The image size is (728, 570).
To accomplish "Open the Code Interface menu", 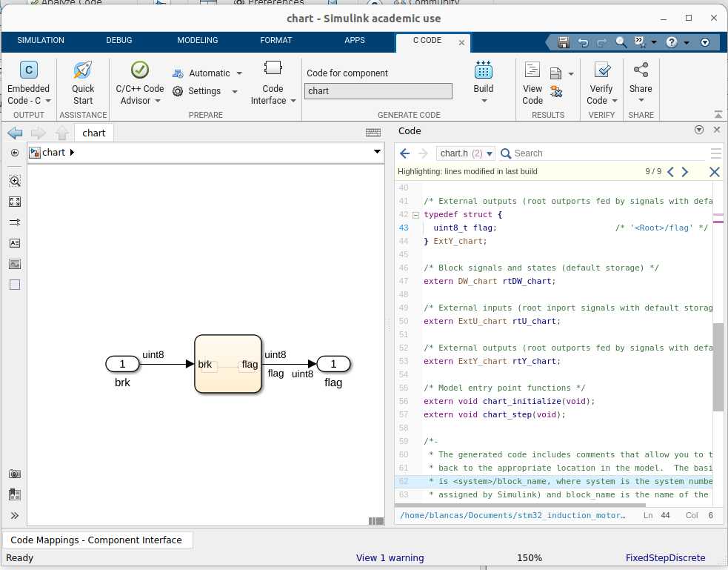I will tap(273, 83).
